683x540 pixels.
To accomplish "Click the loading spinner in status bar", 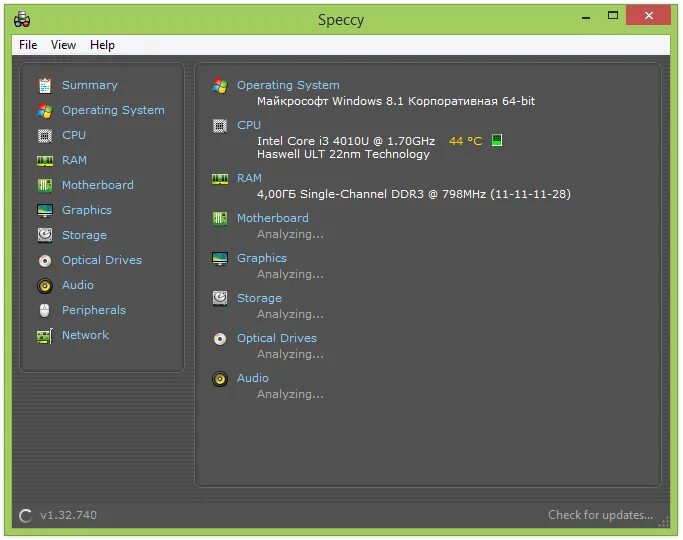I will (x=25, y=516).
